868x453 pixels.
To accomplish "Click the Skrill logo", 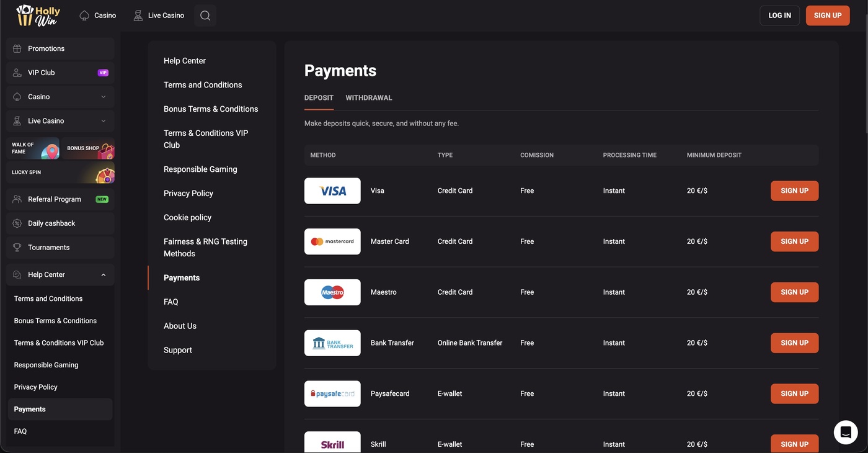I will [x=332, y=442].
